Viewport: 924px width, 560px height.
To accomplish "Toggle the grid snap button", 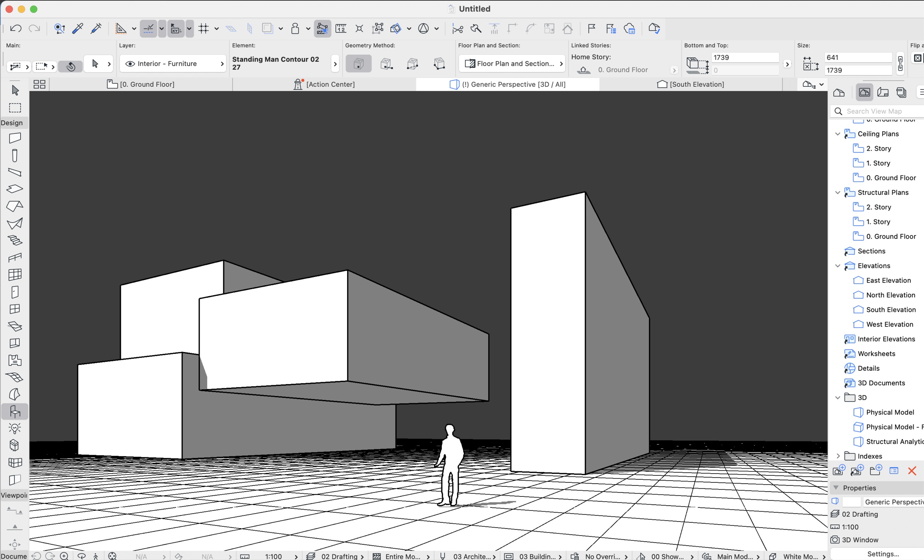I will (x=204, y=28).
